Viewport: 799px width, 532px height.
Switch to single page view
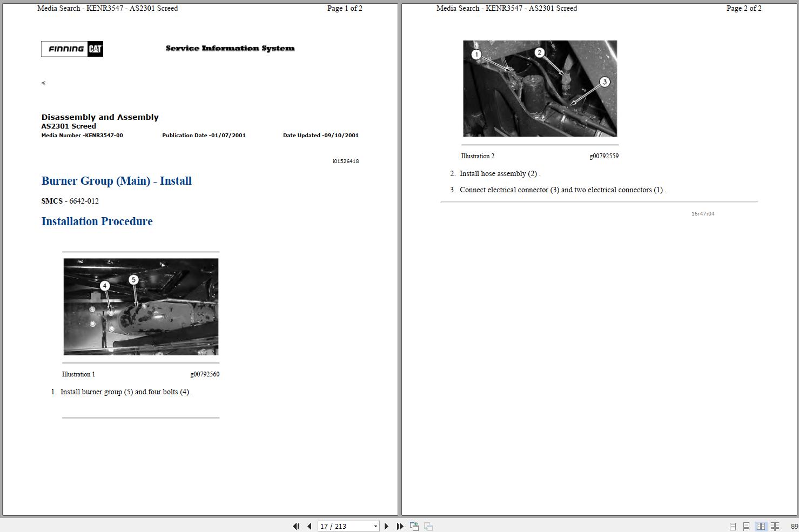coord(733,526)
